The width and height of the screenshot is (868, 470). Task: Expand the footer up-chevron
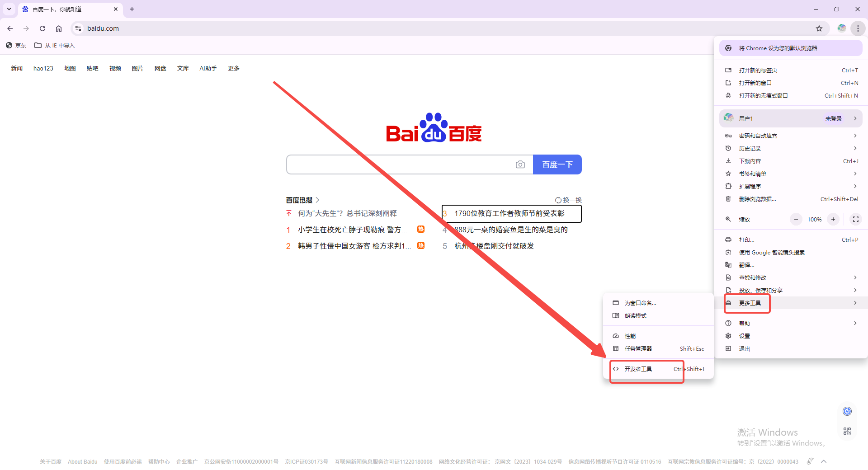pyautogui.click(x=824, y=461)
